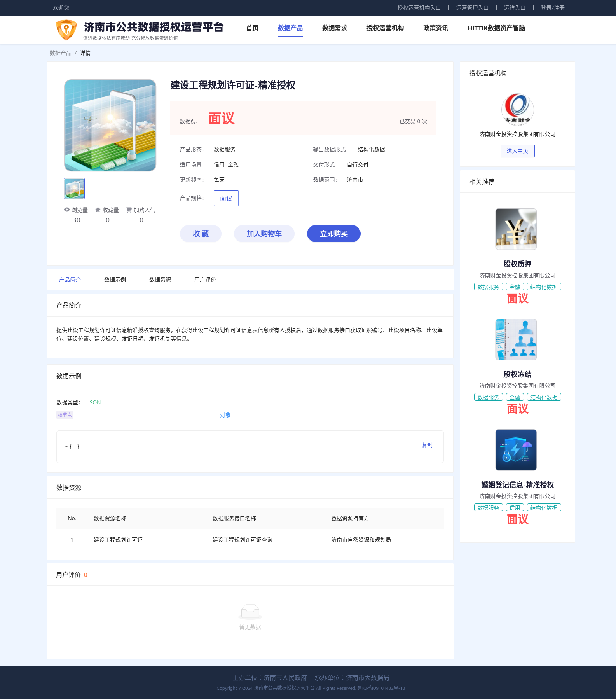The image size is (616, 699).
Task: Click 济南市人民政府 footer text
Action: click(x=285, y=678)
